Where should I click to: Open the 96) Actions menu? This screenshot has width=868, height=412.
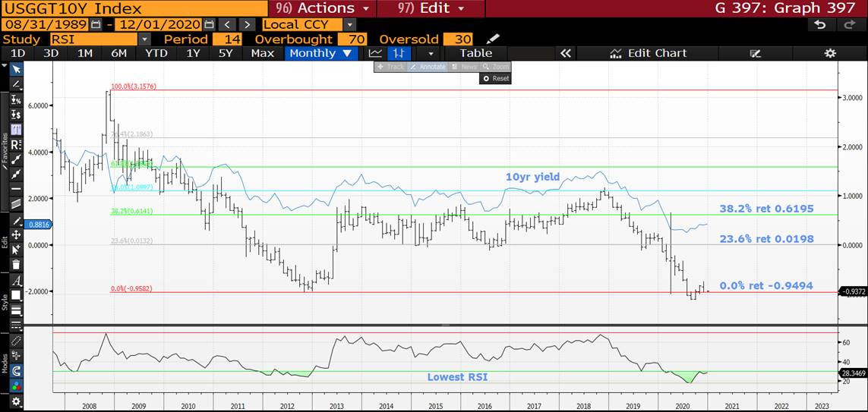click(x=323, y=8)
